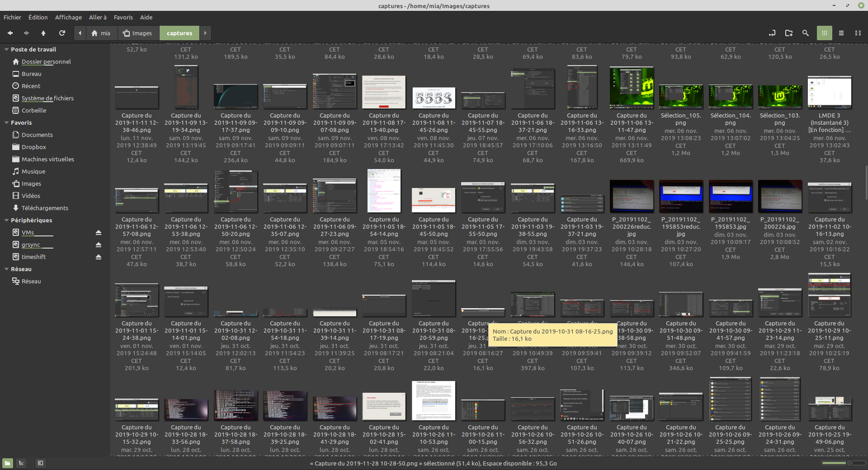This screenshot has height=470, width=868.
Task: Go to mia home in path bar
Action: coord(101,33)
